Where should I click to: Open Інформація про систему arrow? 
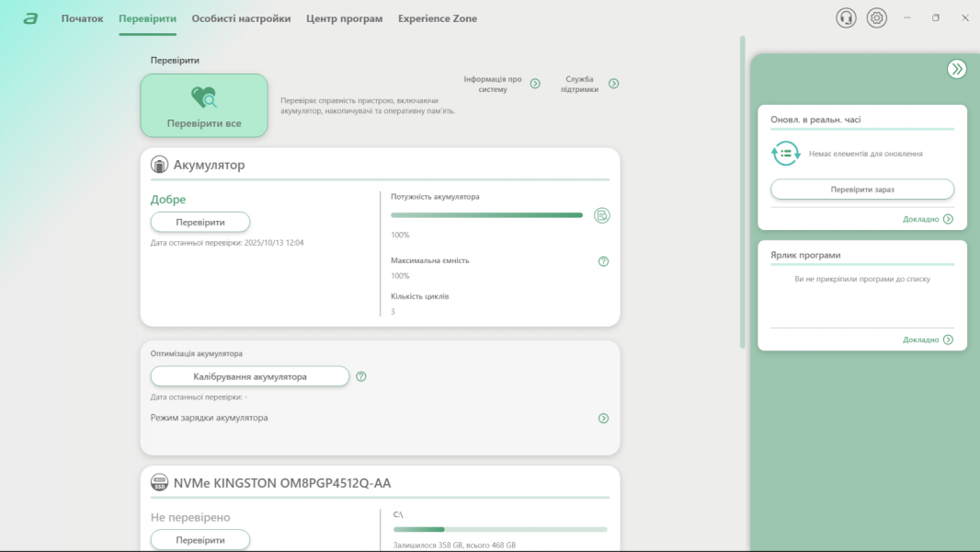click(x=535, y=84)
